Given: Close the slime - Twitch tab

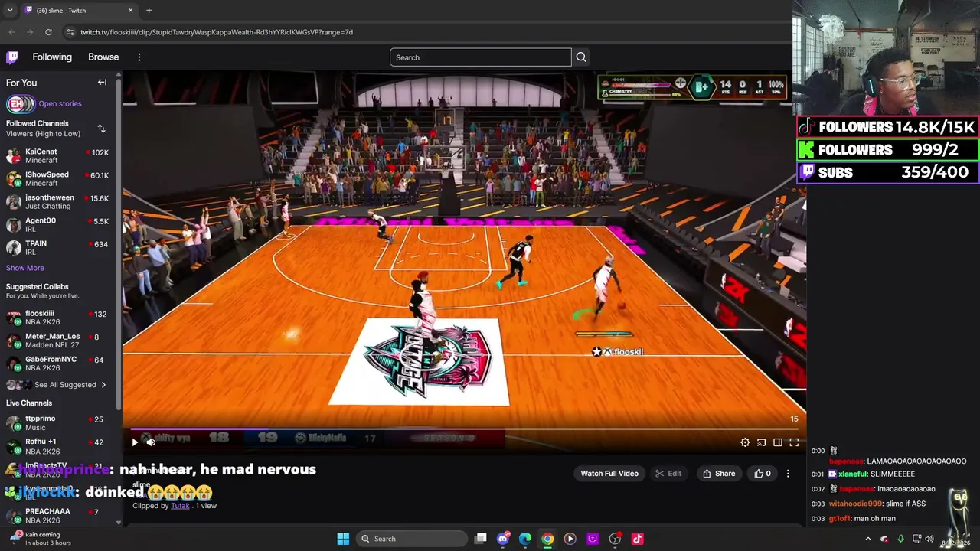Looking at the screenshot, I should [130, 11].
